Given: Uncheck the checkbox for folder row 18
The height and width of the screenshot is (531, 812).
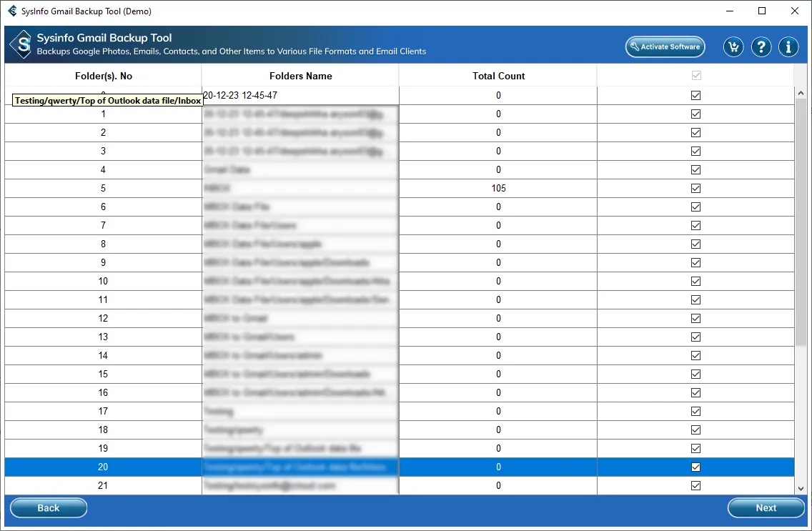Looking at the screenshot, I should point(695,430).
